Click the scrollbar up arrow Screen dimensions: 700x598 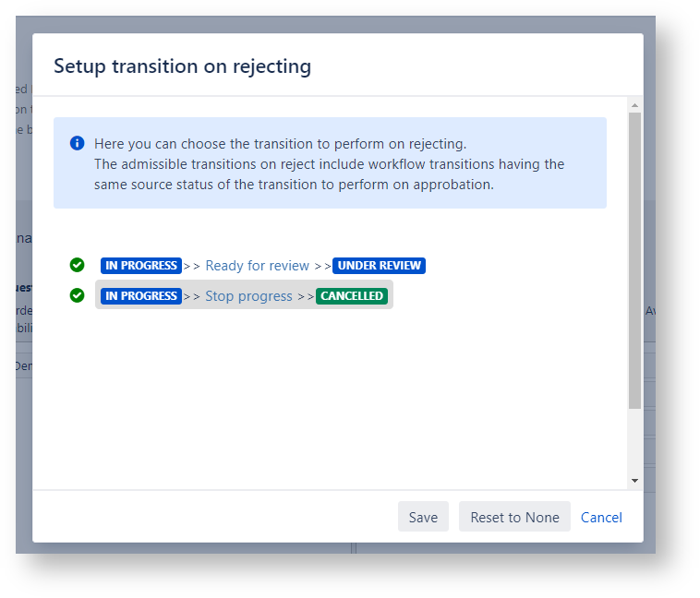[634, 104]
